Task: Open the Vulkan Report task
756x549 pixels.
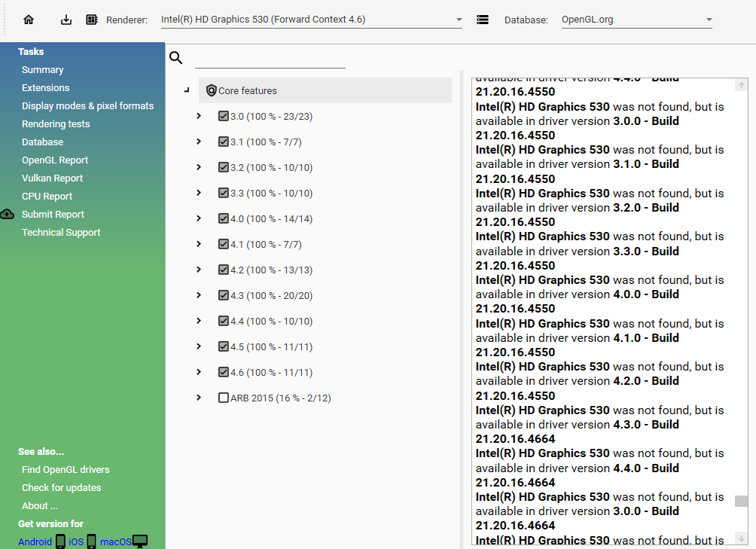Action: pyautogui.click(x=52, y=178)
